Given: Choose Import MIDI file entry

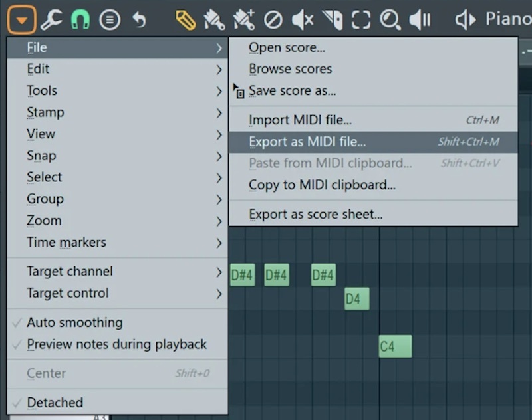Looking at the screenshot, I should [300, 120].
